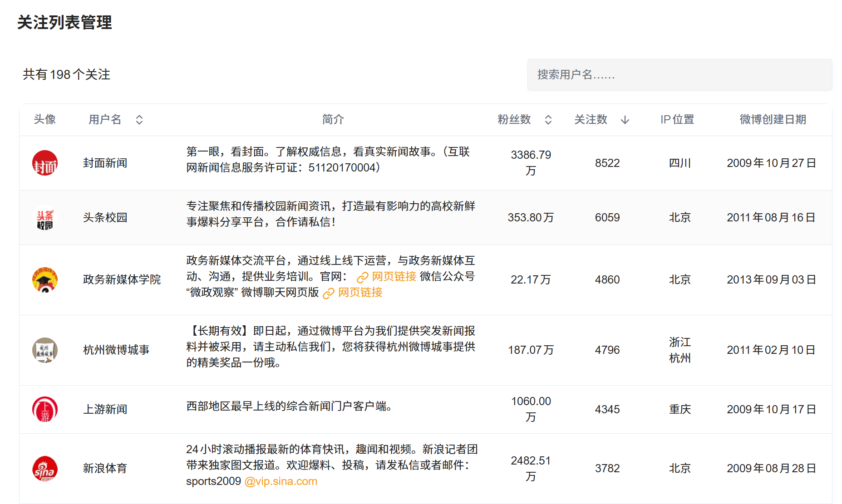The image size is (842, 504).
Task: Click the 杭州微博城事 avatar
Action: pyautogui.click(x=45, y=350)
